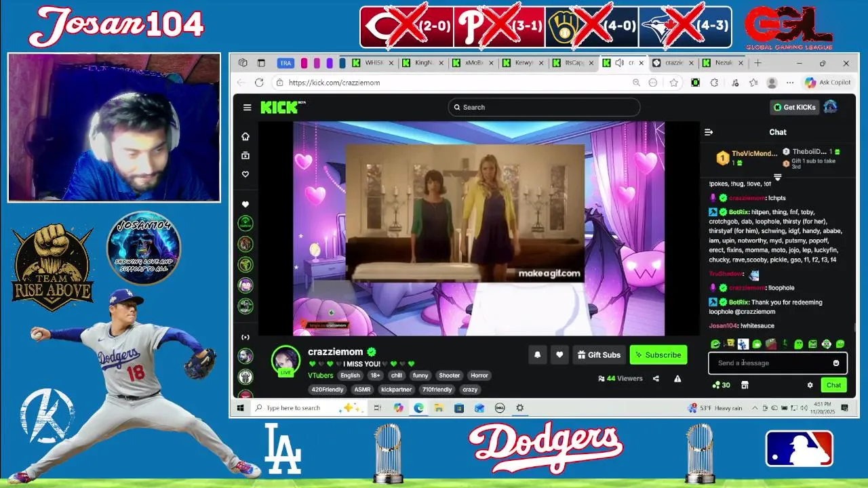The height and width of the screenshot is (488, 868).
Task: Go to Kick home via sidebar icon
Action: [245, 136]
